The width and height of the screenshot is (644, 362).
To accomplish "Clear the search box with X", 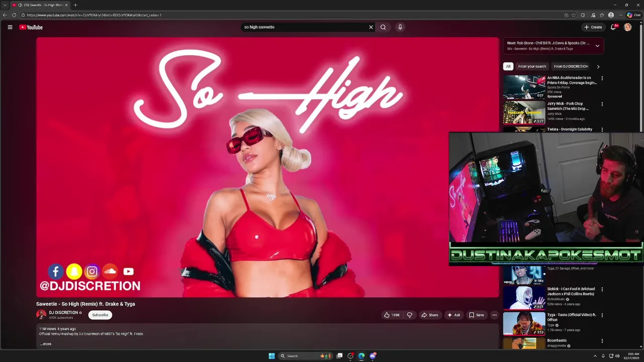I will (371, 27).
